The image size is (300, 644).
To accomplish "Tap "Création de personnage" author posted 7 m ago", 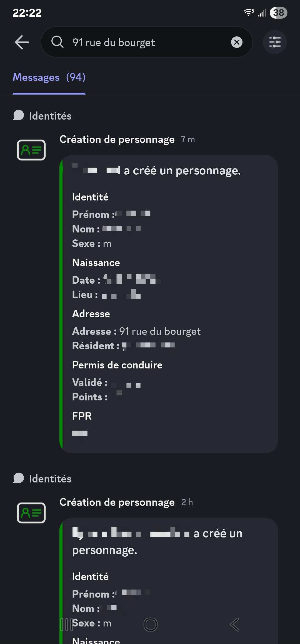I will [117, 140].
